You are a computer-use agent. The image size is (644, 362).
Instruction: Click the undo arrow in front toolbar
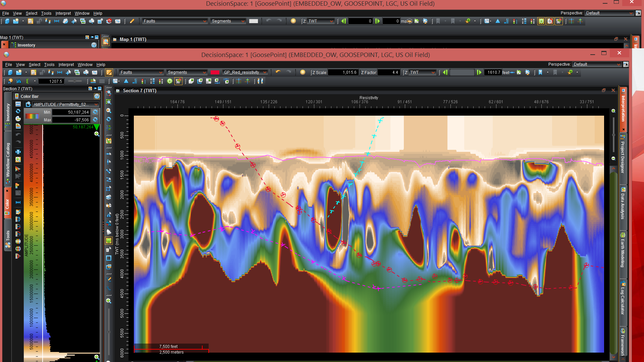pos(278,72)
